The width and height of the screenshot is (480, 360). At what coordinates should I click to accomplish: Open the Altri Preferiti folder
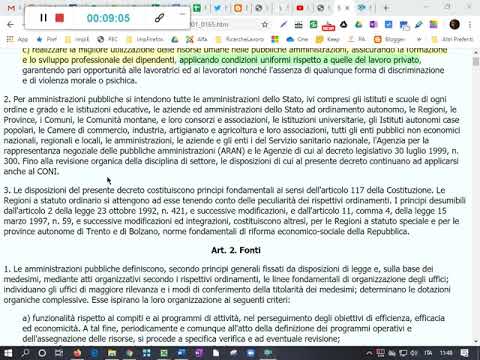coord(453,39)
